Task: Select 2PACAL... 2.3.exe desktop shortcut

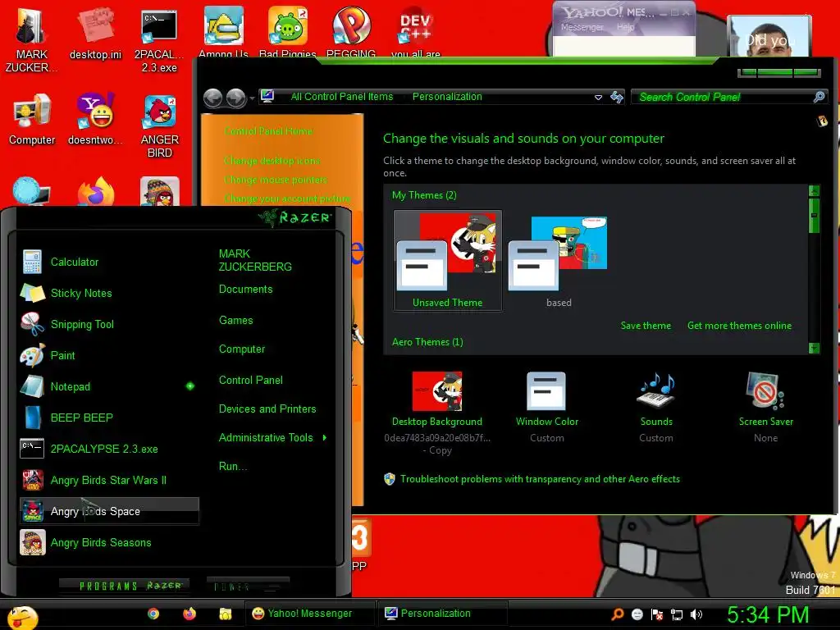Action: 159,41
